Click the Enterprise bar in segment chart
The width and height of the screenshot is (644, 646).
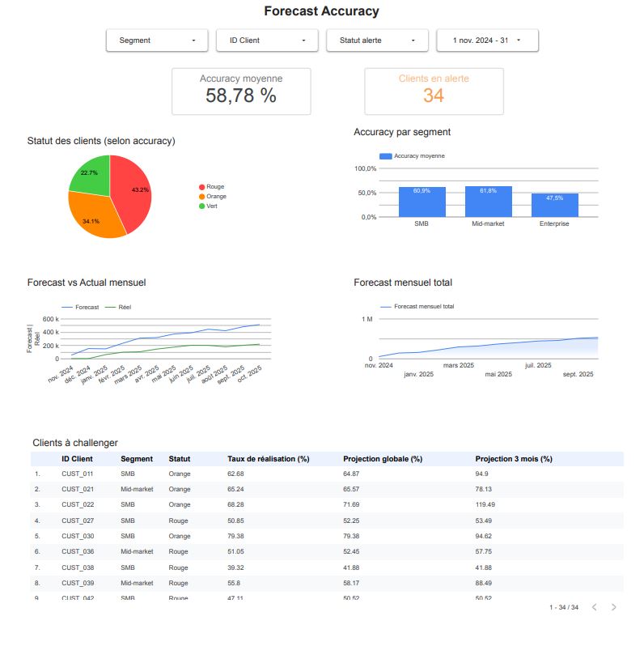pyautogui.click(x=555, y=205)
